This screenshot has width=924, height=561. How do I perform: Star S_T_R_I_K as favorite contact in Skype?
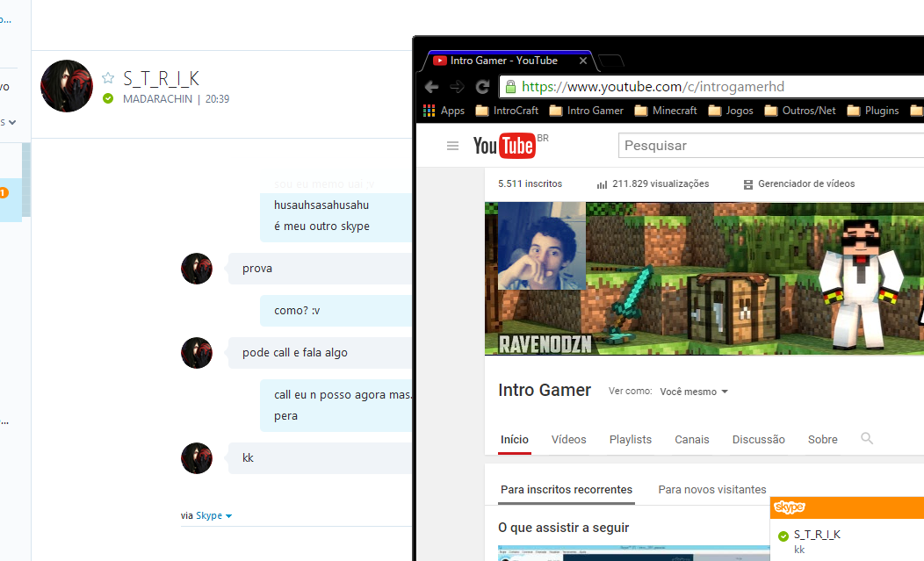(x=108, y=78)
